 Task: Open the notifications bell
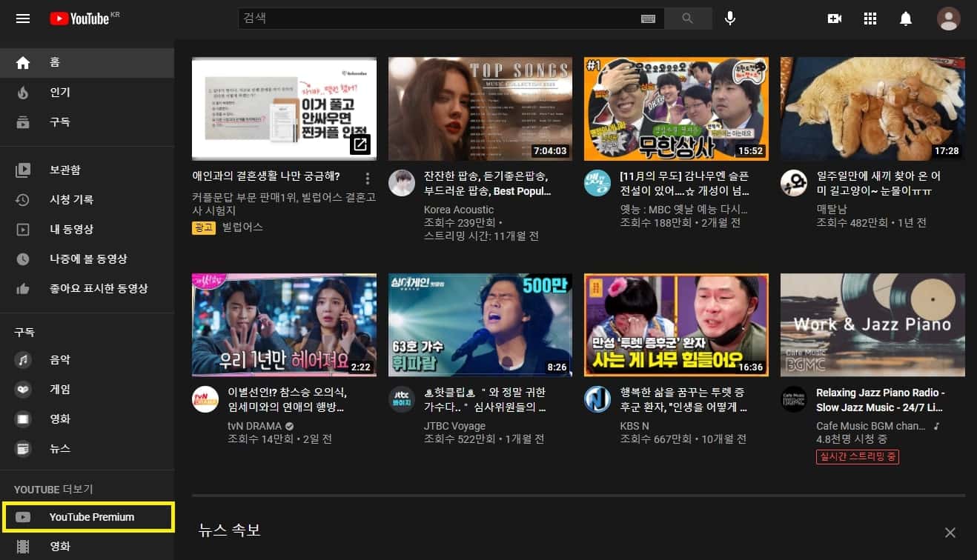pos(906,19)
